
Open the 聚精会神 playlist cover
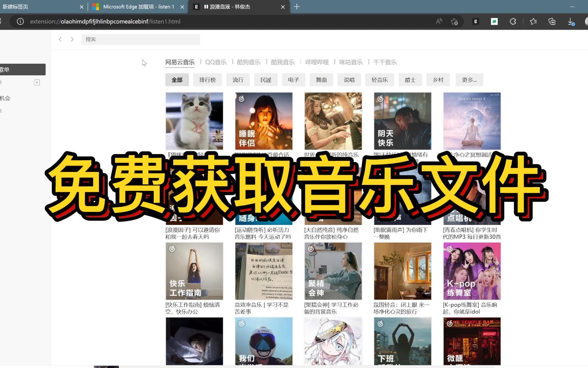coord(333,271)
